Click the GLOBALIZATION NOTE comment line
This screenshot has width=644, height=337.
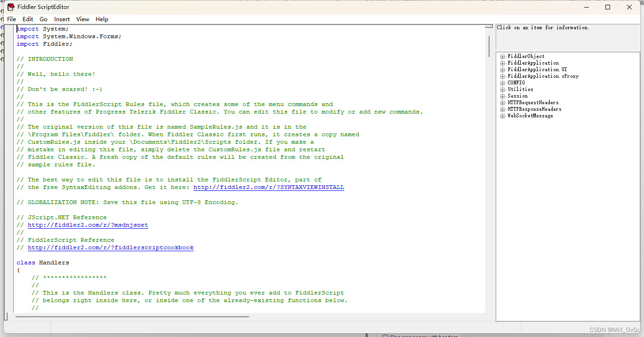click(x=128, y=202)
